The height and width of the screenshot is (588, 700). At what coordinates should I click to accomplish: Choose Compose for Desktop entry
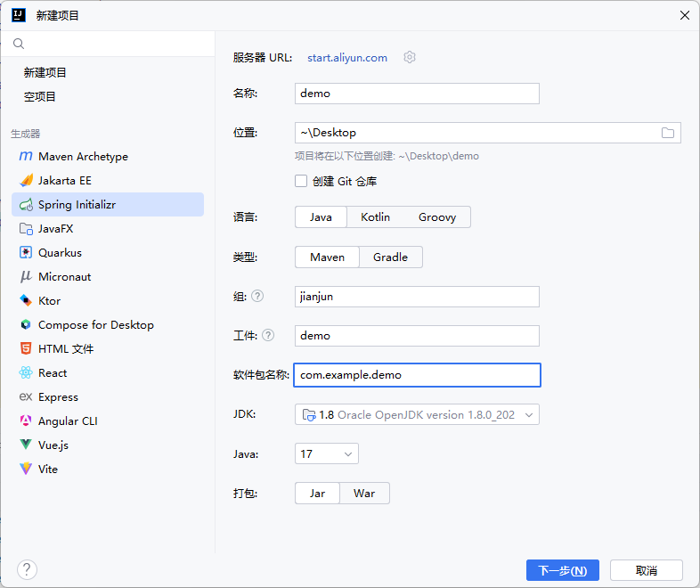click(108, 324)
